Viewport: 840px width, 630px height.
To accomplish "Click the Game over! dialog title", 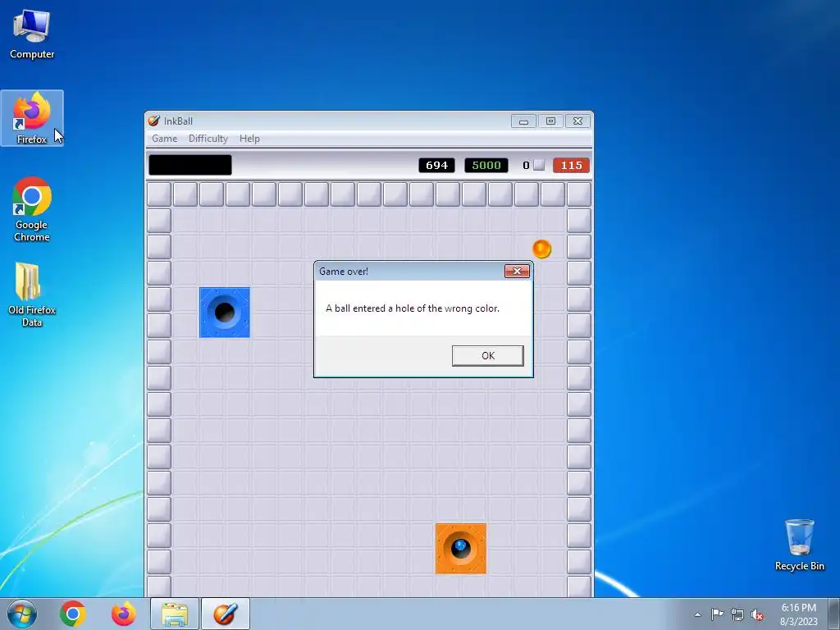I will pyautogui.click(x=344, y=271).
